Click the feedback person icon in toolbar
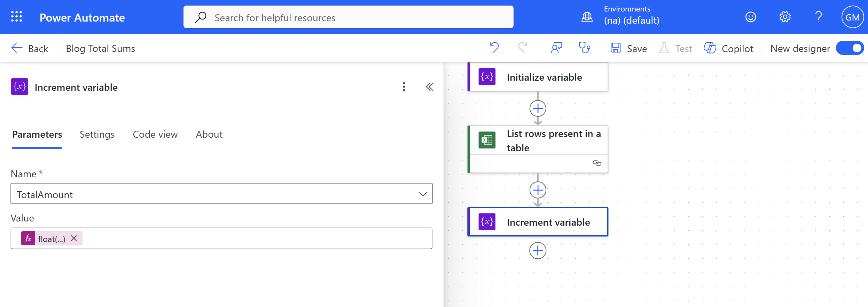Viewport: 868px width, 307px height. point(556,48)
